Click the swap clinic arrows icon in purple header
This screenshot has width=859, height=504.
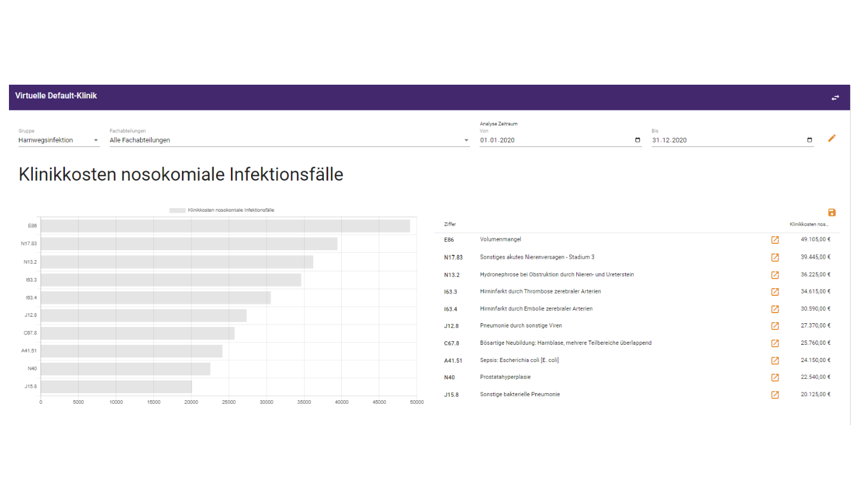click(835, 97)
